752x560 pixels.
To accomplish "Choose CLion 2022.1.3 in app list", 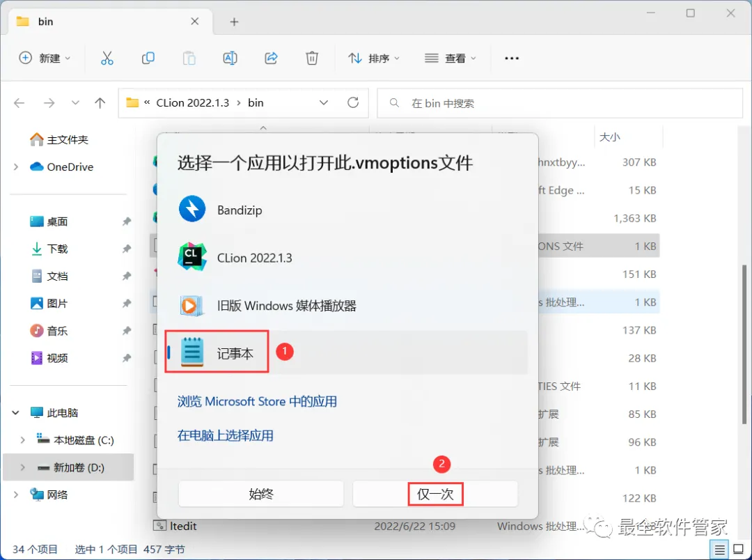I will point(254,258).
